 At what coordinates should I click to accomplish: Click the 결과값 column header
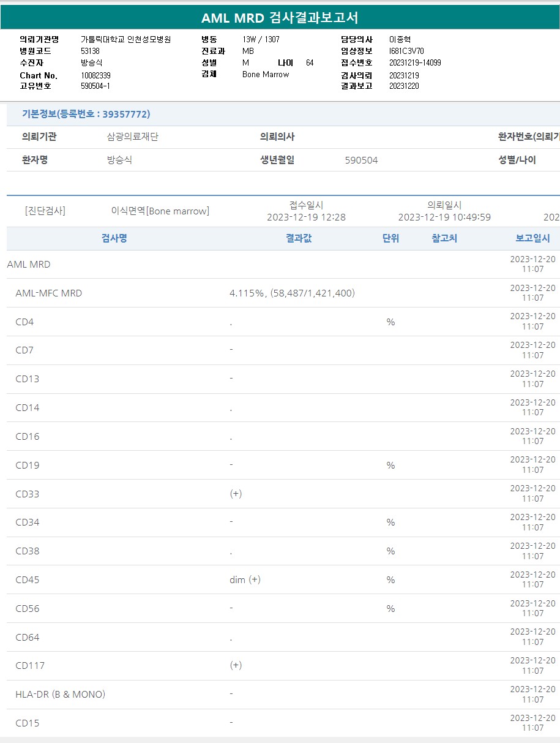tap(299, 239)
